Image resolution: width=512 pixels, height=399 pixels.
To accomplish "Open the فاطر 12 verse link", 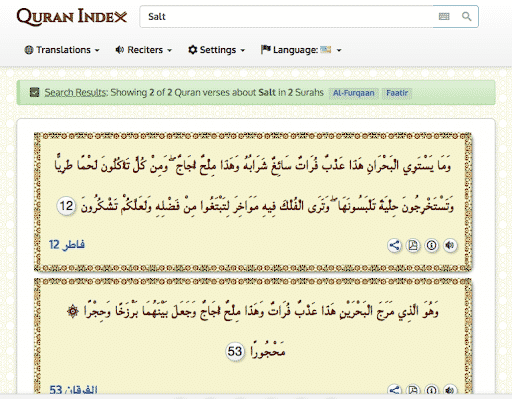I will (67, 245).
